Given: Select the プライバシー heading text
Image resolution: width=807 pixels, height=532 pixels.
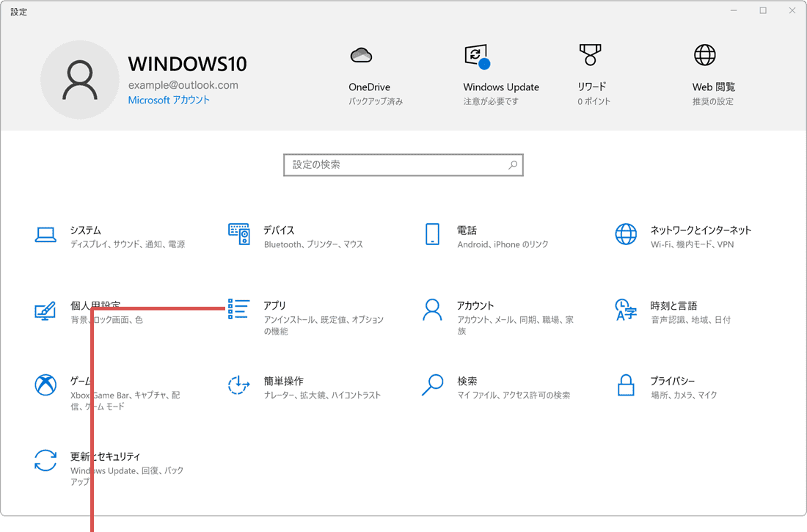Looking at the screenshot, I should [673, 381].
